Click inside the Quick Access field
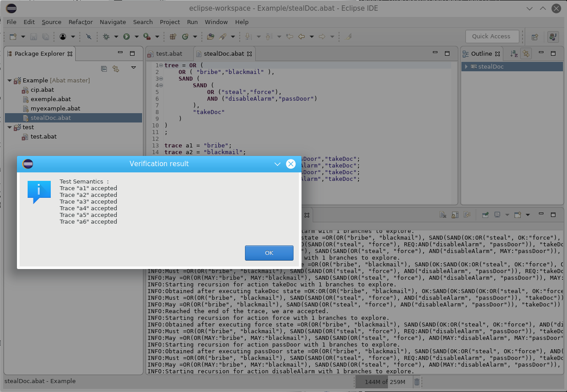 (x=492, y=37)
